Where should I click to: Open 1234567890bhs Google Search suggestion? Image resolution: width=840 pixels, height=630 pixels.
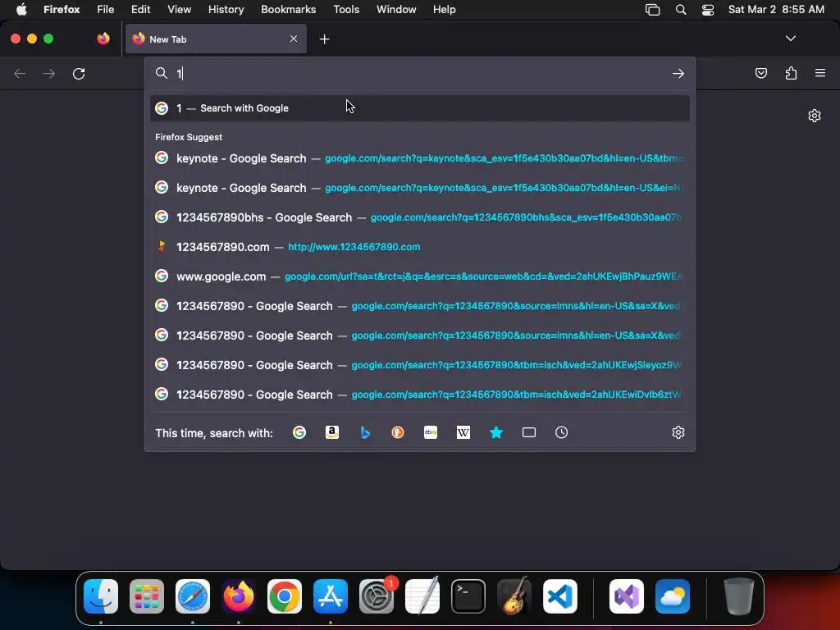pos(420,217)
